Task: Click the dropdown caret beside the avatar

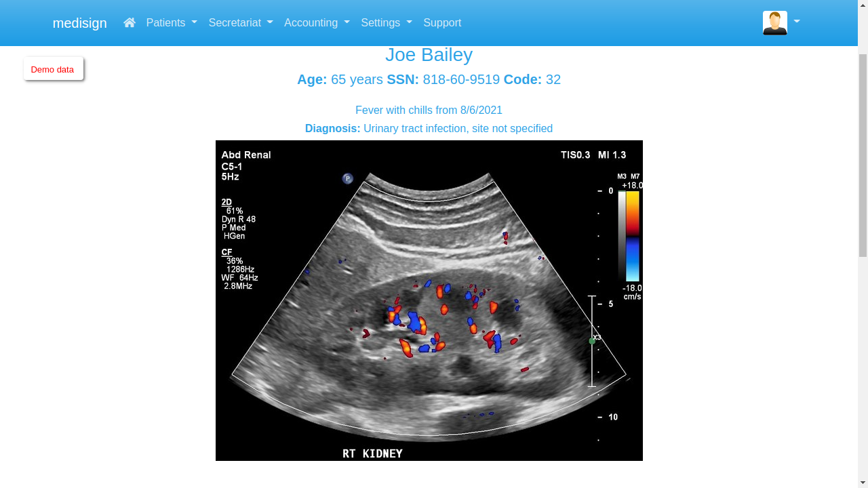Action: 796,22
